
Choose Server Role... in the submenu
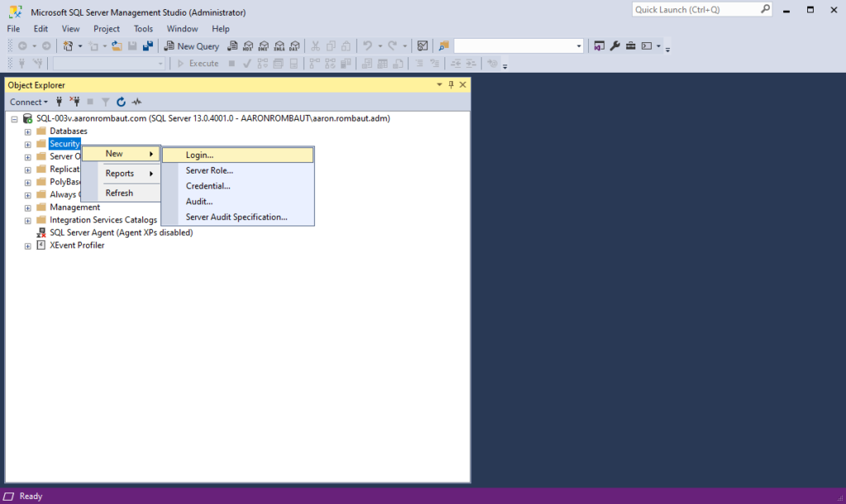(209, 170)
